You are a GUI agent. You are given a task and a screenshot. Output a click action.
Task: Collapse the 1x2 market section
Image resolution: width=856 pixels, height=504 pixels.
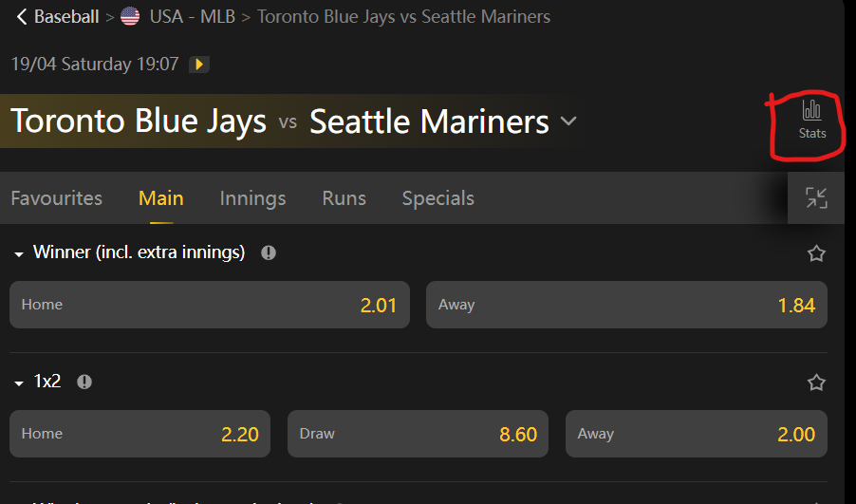19,383
